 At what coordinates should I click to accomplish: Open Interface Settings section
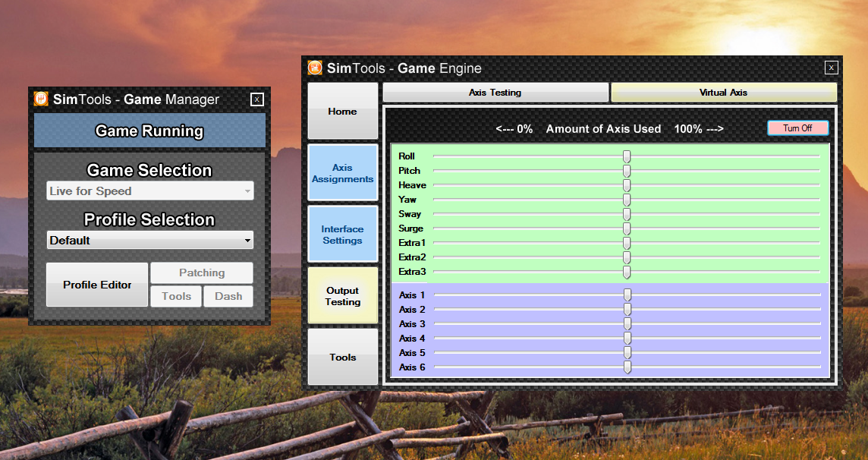tap(343, 234)
